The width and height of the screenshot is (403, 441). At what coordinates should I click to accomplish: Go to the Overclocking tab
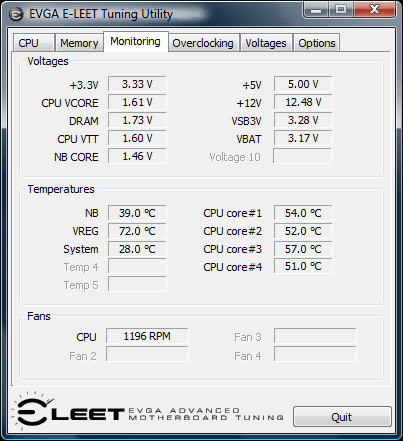pos(203,43)
